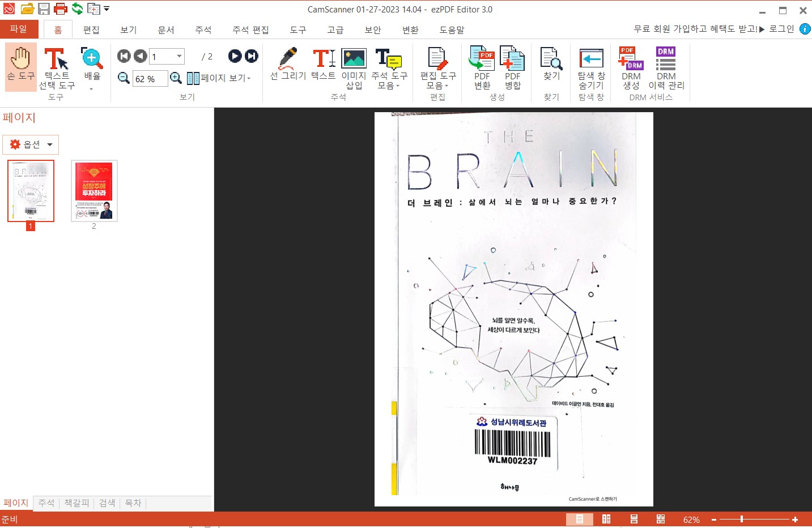
Task: Click the 62% zoom value in status bar
Action: (691, 520)
